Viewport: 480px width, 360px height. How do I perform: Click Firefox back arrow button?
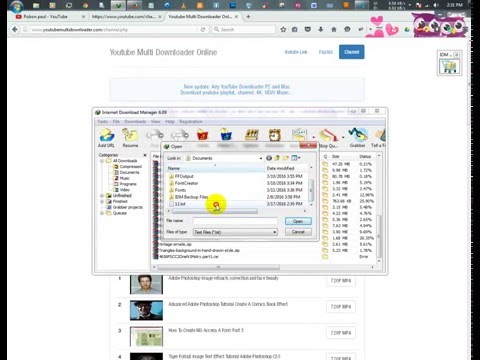coord(15,29)
